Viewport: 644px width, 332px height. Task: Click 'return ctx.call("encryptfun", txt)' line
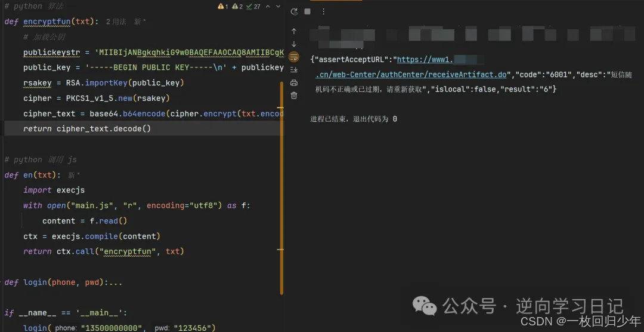coord(104,251)
